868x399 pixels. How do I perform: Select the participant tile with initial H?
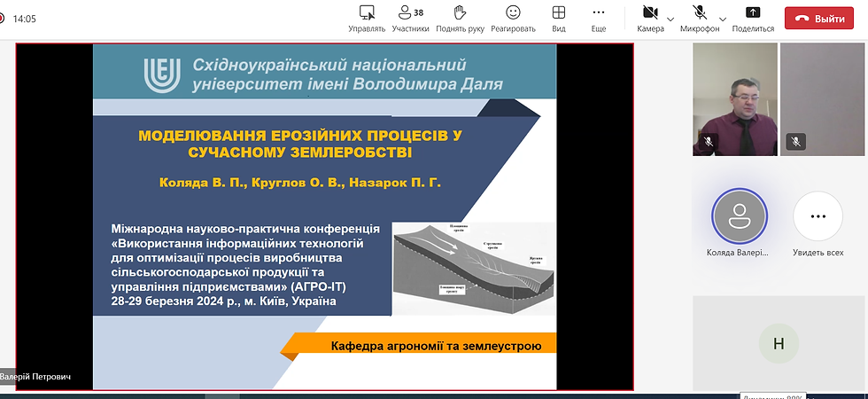point(779,344)
